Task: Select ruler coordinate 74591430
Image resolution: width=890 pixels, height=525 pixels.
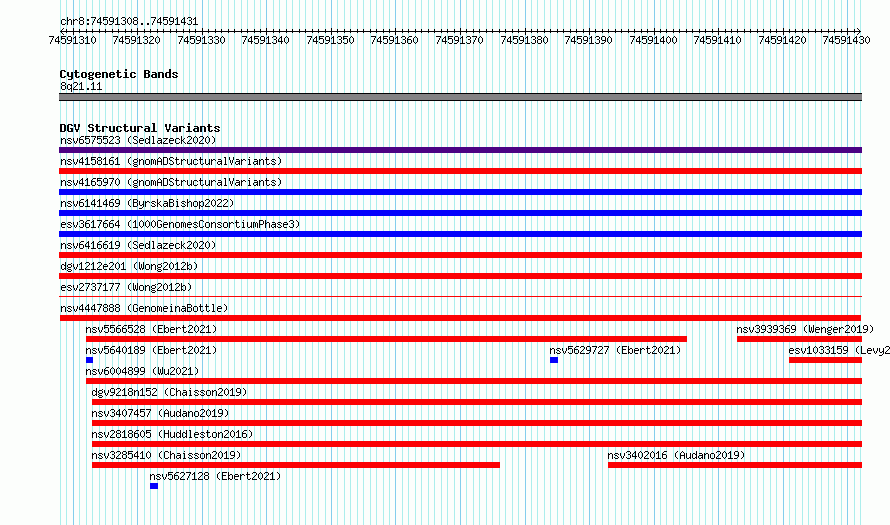Action: 846,40
